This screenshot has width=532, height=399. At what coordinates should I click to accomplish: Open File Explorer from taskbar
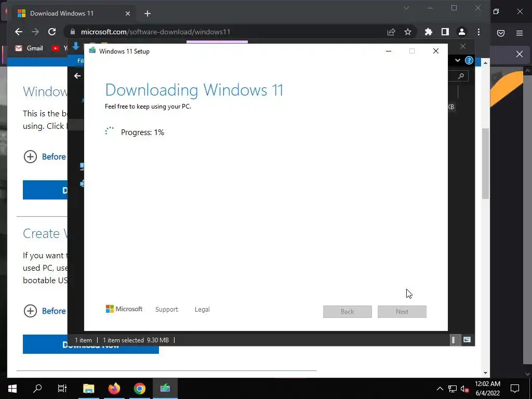(x=88, y=388)
